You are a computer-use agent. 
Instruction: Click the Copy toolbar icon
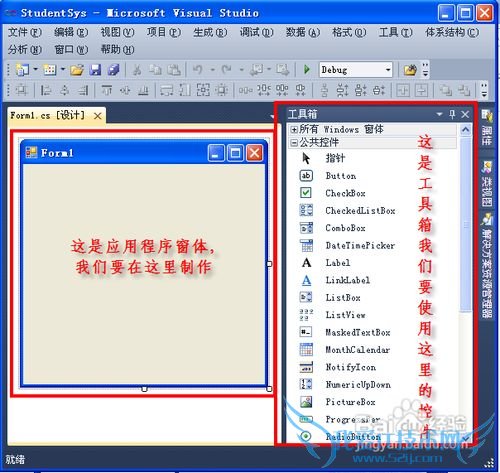click(155, 70)
